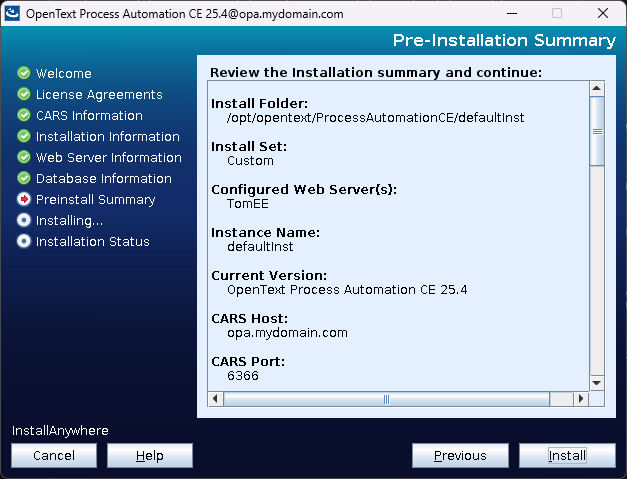Click the 6366 CARS port value
This screenshot has width=627, height=479.
tap(243, 376)
